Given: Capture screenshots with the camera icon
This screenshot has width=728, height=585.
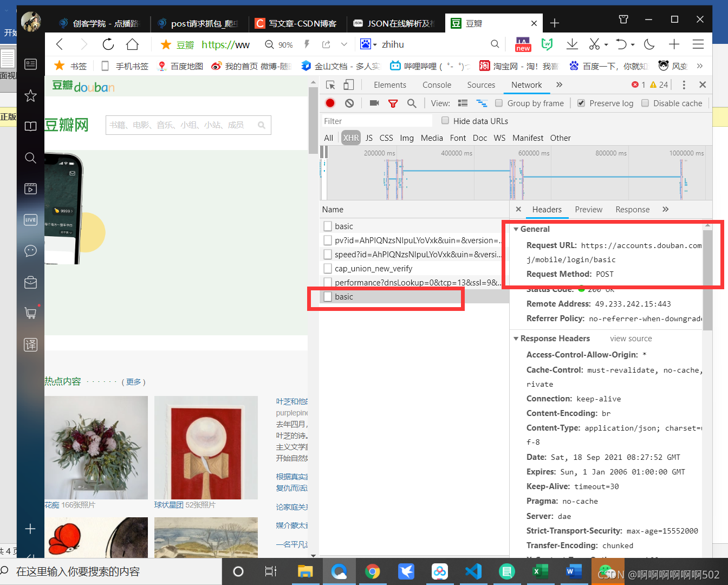Looking at the screenshot, I should [x=374, y=103].
